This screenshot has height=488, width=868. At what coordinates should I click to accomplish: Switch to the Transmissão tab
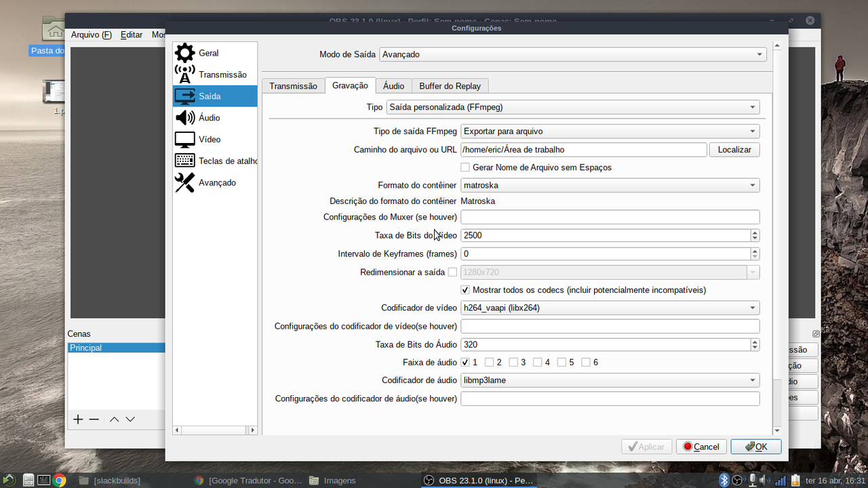pos(293,86)
